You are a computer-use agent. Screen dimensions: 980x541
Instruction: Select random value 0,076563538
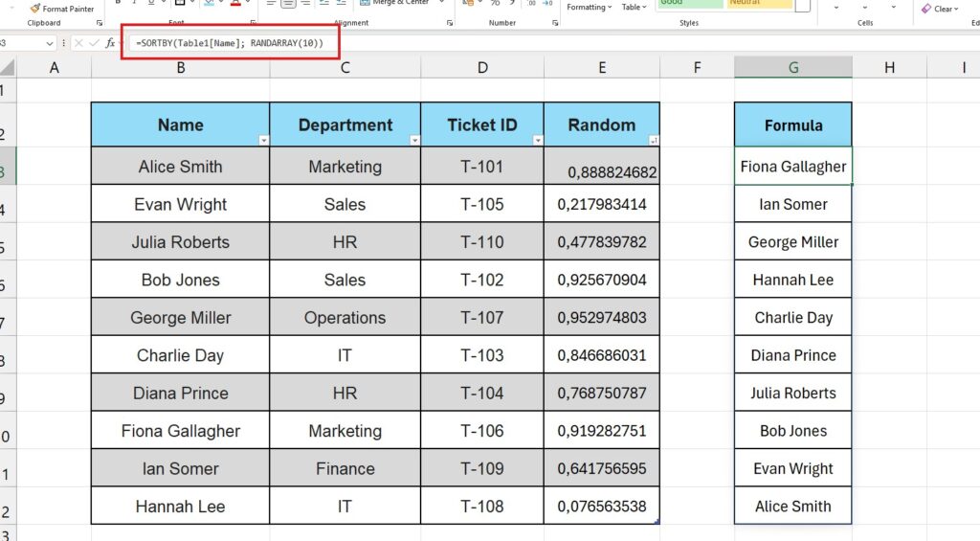pos(602,506)
